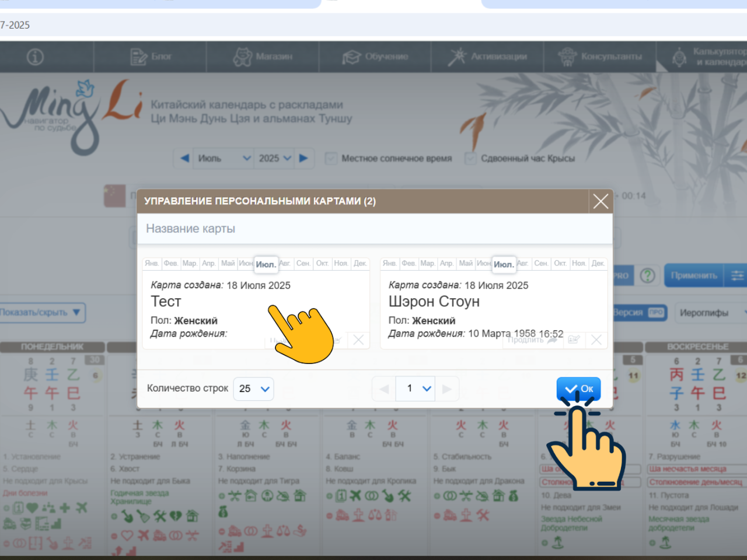Toggle Сдвоенный час Крысы checkbox

470,158
